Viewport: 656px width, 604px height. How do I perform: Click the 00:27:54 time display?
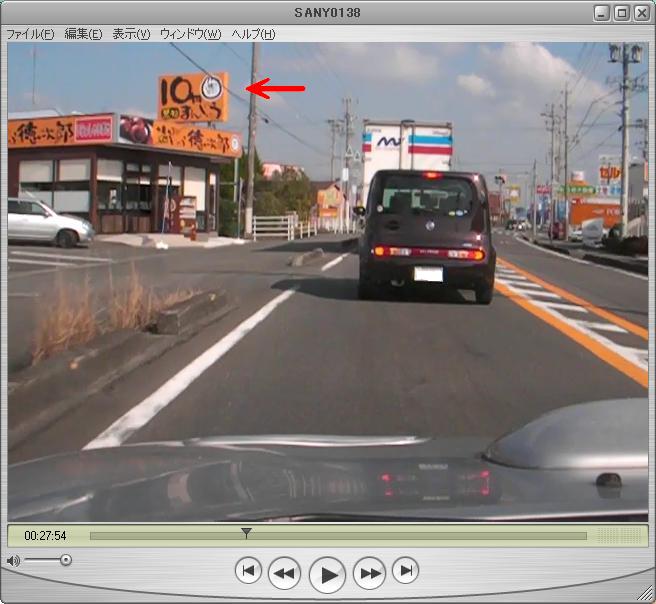click(45, 536)
